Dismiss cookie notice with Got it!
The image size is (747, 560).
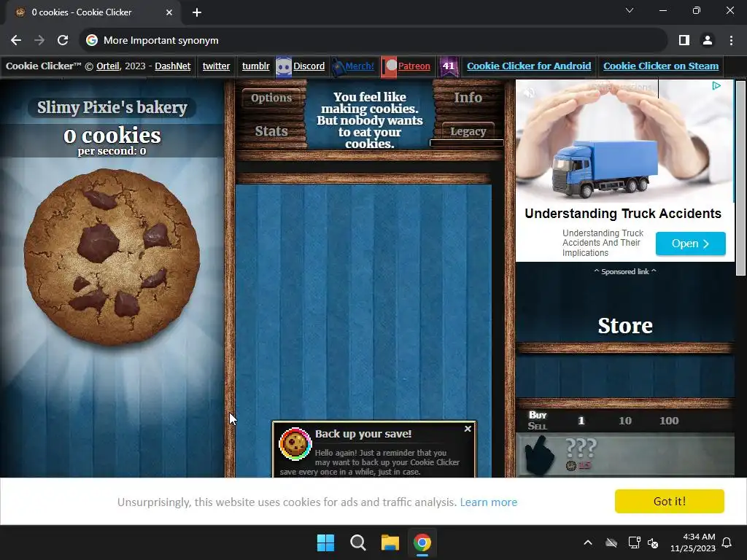[x=670, y=502]
